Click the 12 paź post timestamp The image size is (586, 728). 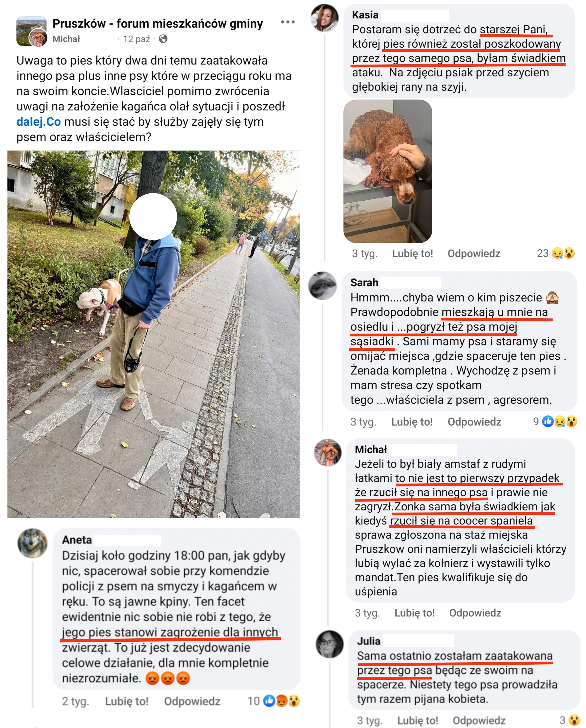pos(136,39)
